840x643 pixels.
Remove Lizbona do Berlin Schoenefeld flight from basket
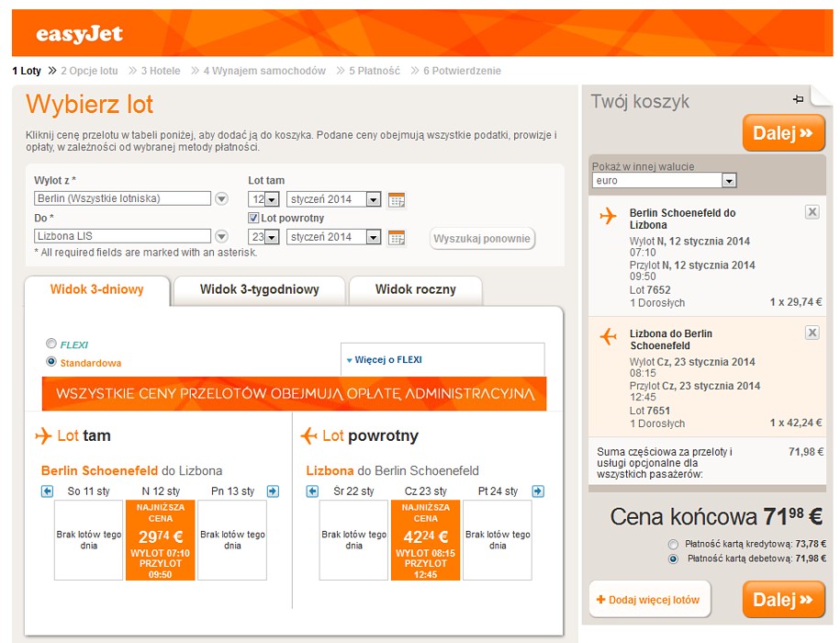[x=812, y=333]
